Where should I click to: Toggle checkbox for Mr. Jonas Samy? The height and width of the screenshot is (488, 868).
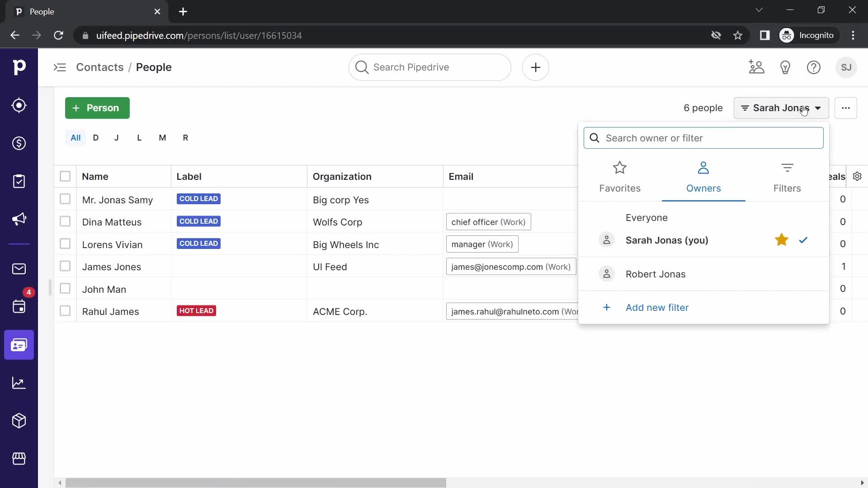pos(65,199)
